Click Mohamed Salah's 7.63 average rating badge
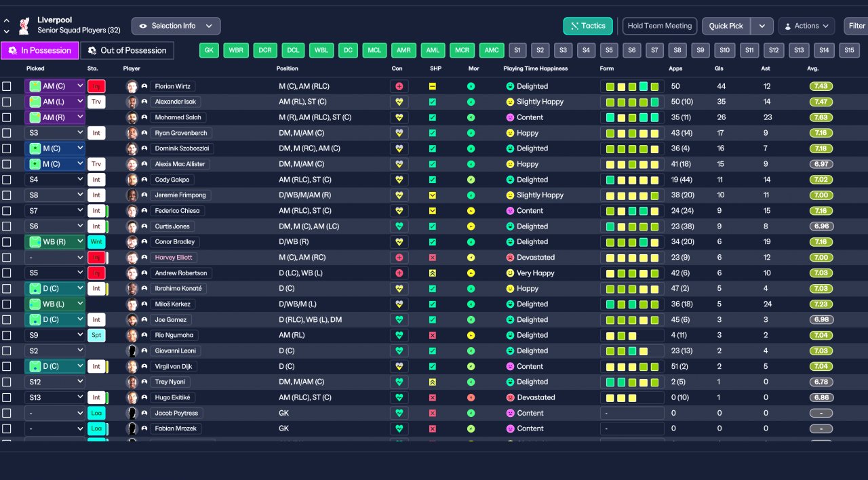The image size is (868, 480). (821, 118)
